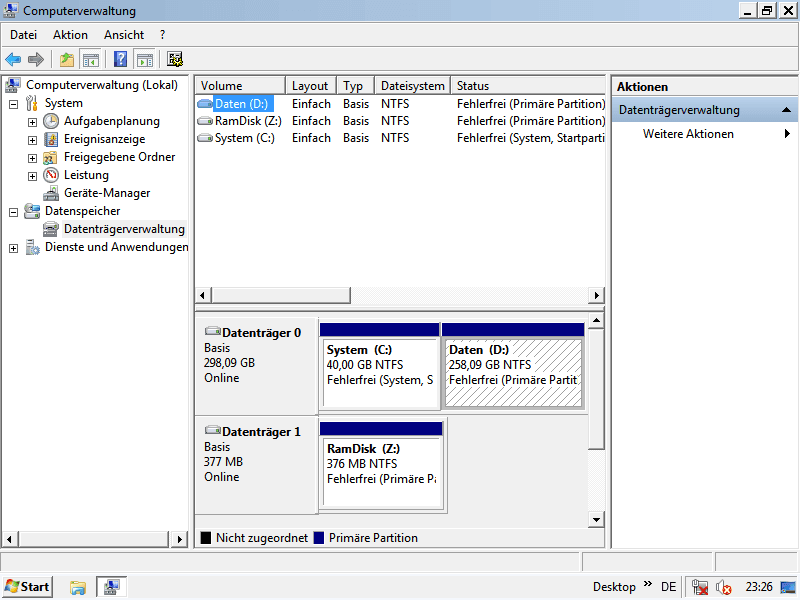This screenshot has width=800, height=600.
Task: Collapse the Datenträgerverwaltung actions section
Action: point(786,110)
